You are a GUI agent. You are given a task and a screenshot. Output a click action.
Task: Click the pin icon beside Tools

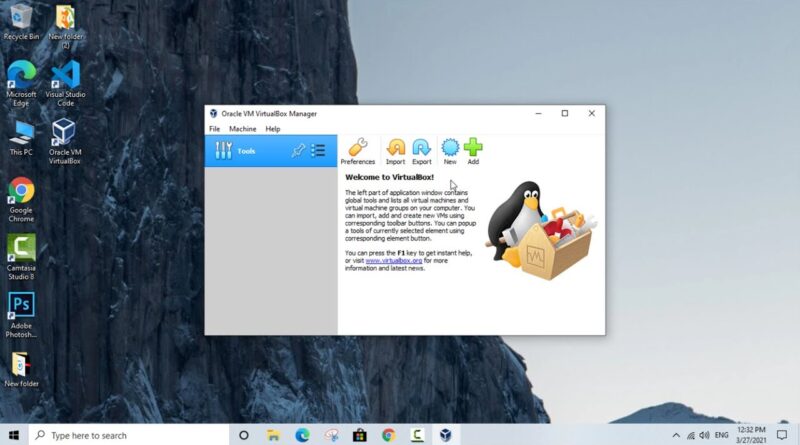[x=298, y=151]
